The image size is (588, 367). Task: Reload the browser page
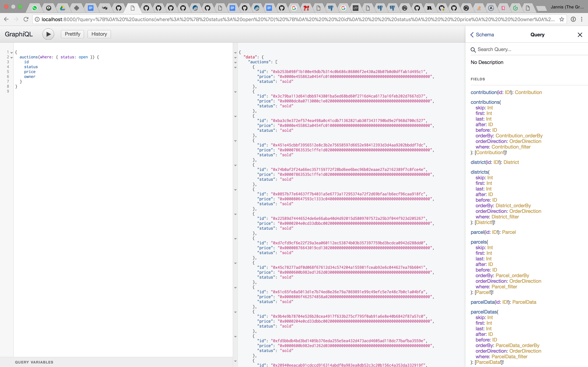[x=26, y=19]
